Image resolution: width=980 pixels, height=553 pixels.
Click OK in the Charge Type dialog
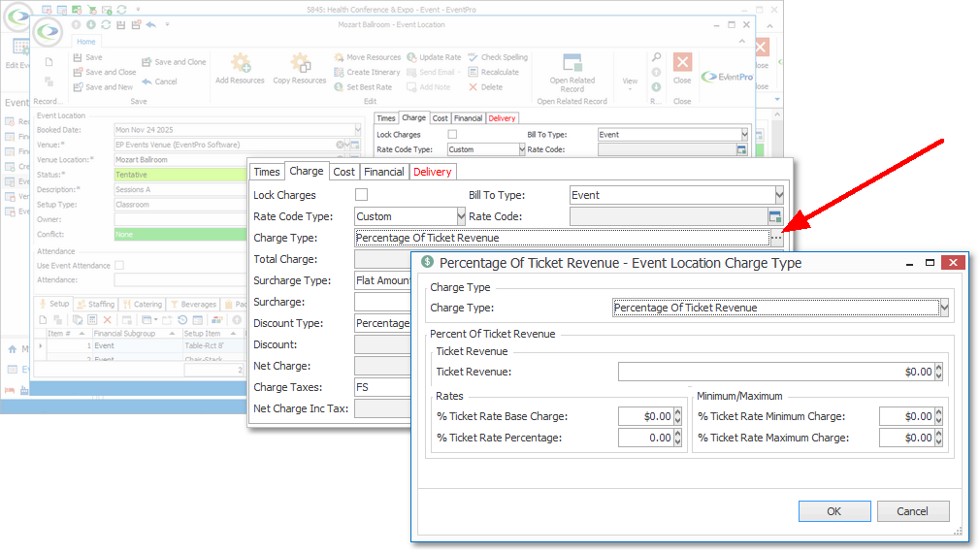click(x=834, y=511)
